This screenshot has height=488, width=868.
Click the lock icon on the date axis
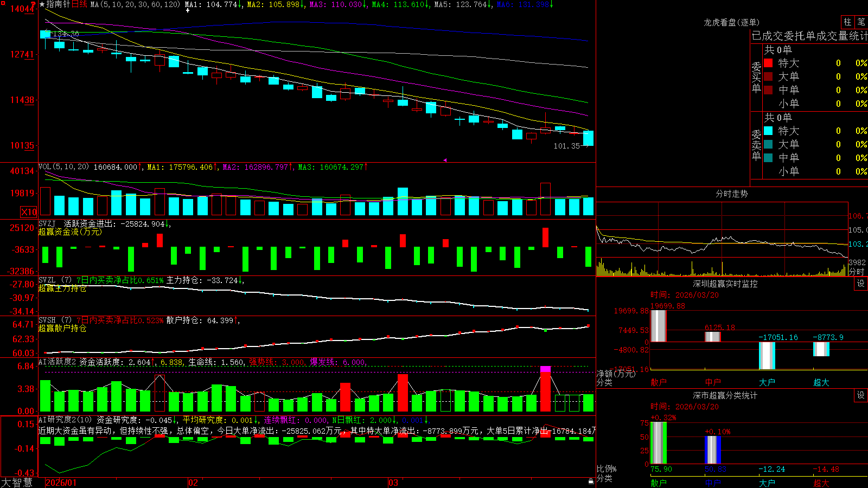point(591,481)
